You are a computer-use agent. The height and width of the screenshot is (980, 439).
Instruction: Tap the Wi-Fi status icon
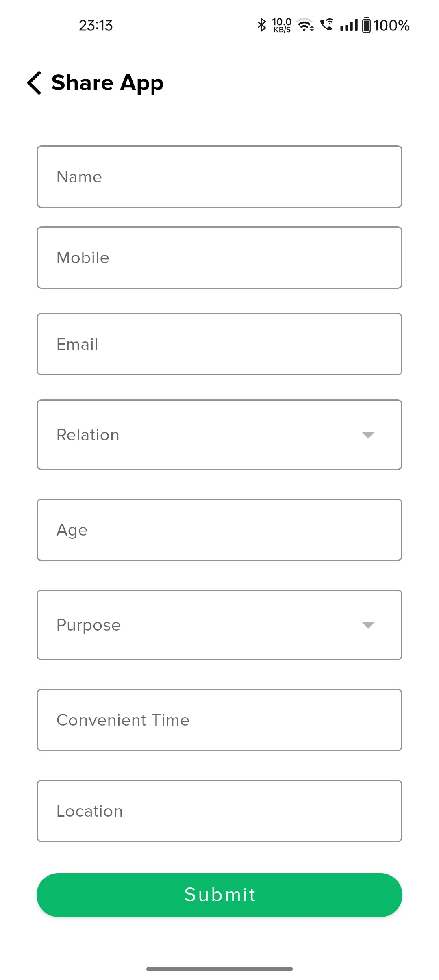click(x=305, y=25)
